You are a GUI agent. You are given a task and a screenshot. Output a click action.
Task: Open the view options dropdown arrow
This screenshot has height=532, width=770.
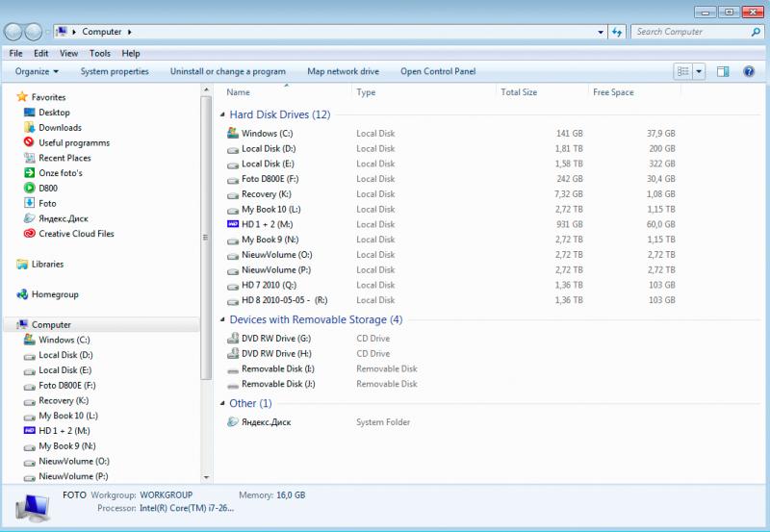point(699,71)
